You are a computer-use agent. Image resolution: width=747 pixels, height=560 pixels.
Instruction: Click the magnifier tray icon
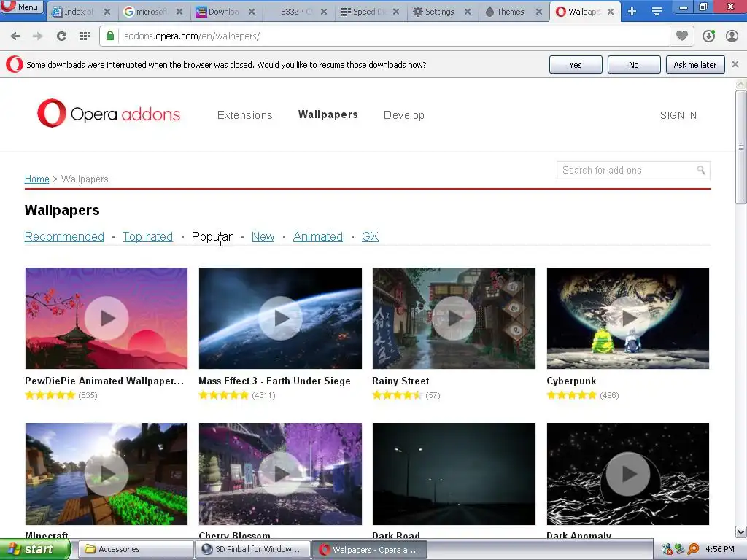tap(693, 550)
